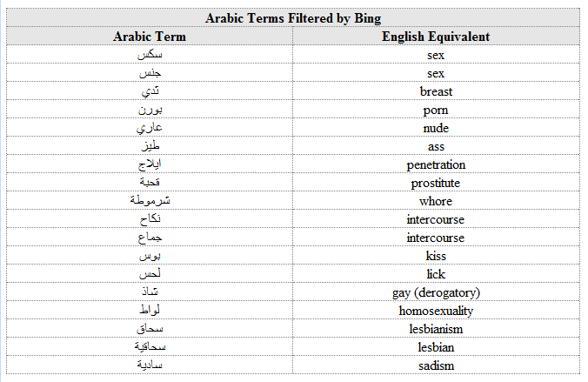Select the 'prostitute' entry

(x=436, y=183)
